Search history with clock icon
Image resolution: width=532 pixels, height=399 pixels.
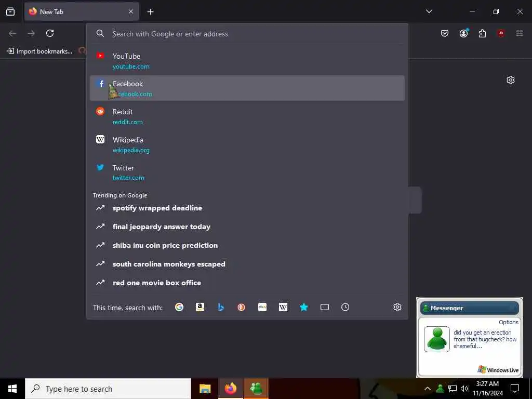[x=345, y=307]
